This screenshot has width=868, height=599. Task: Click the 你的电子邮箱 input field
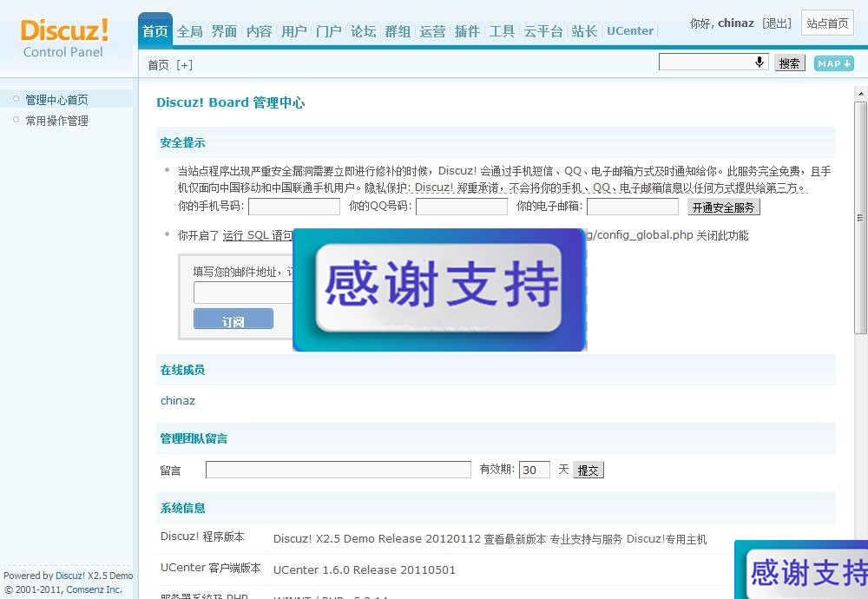click(x=633, y=207)
